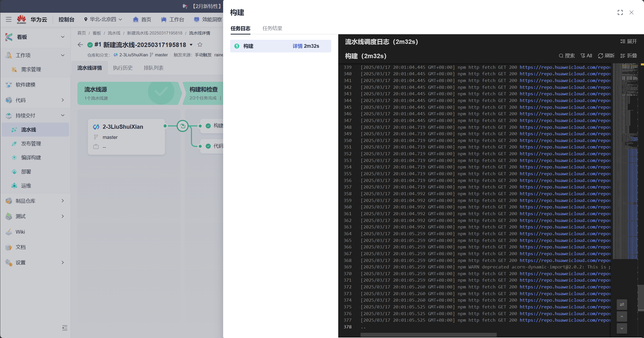Open the 华北-北京四 region dropdown
The height and width of the screenshot is (338, 644).
[x=103, y=19]
